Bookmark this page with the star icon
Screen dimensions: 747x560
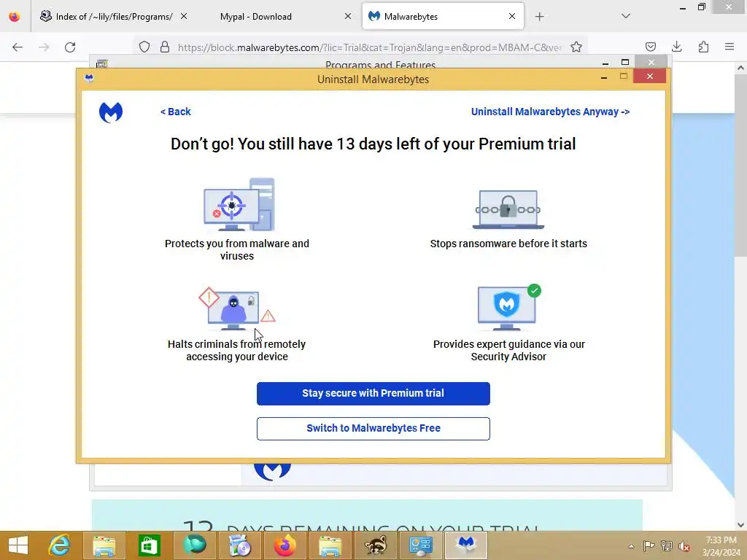pos(576,47)
